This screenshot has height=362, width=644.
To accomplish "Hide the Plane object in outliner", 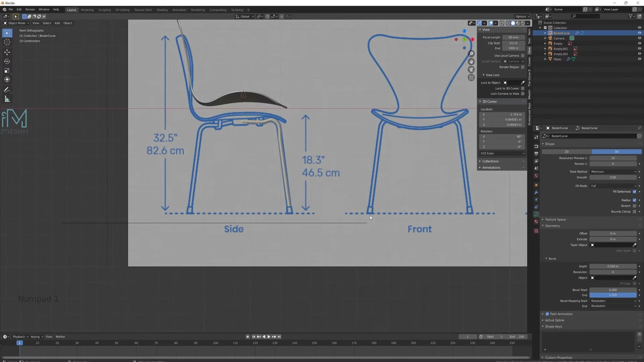I will pyautogui.click(x=639, y=59).
